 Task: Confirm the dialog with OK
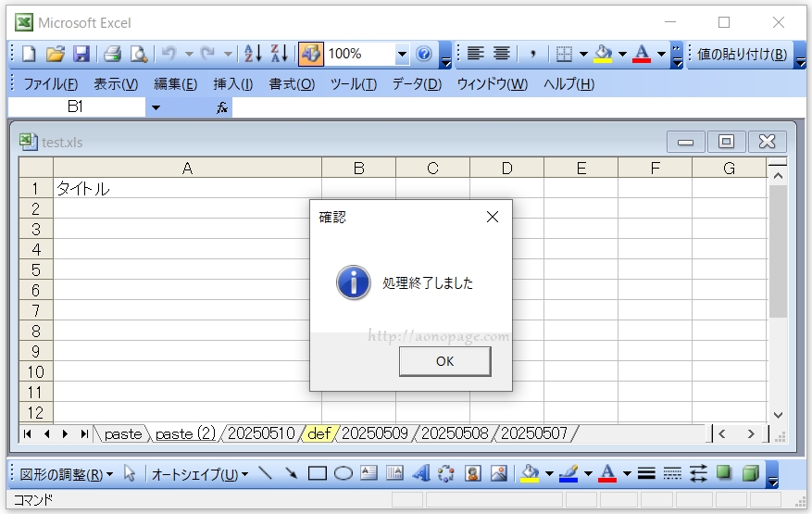click(444, 361)
